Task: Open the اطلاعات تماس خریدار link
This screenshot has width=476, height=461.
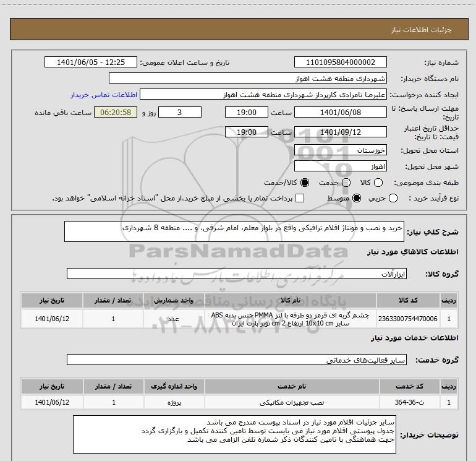Action: pyautogui.click(x=104, y=95)
